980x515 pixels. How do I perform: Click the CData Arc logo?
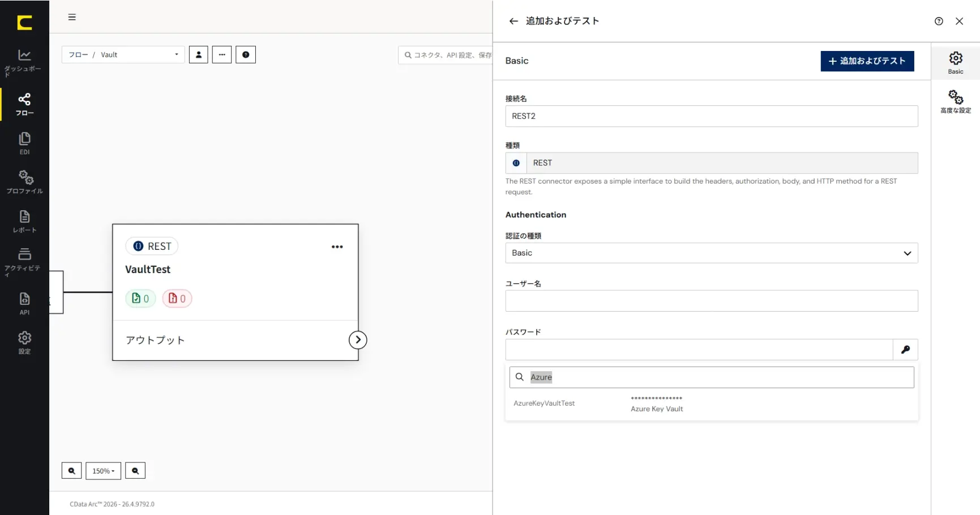tap(24, 23)
